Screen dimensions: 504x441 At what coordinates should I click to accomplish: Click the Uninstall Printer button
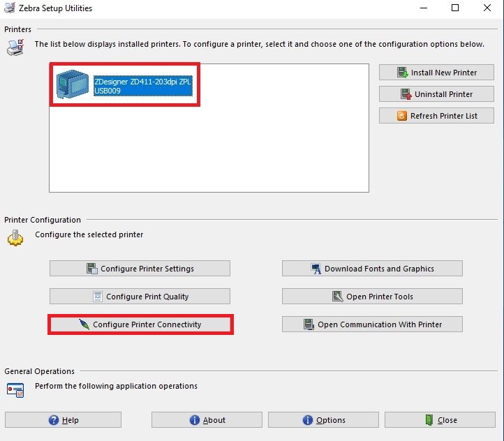436,94
